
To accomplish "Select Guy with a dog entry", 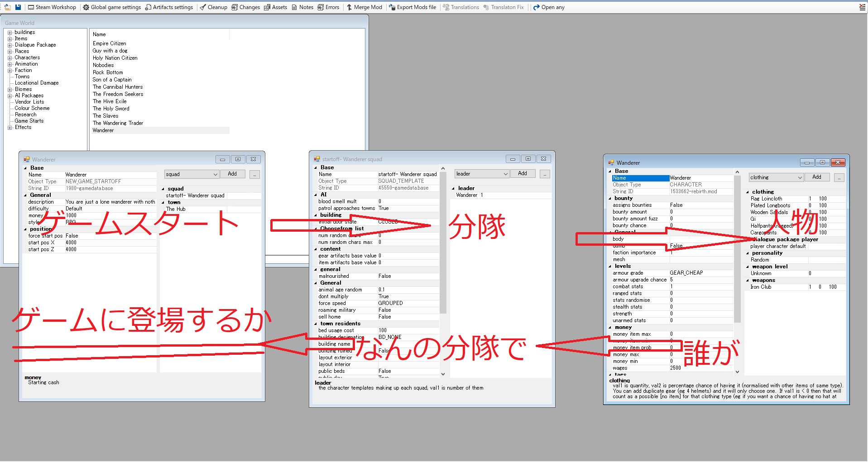I will coord(110,51).
